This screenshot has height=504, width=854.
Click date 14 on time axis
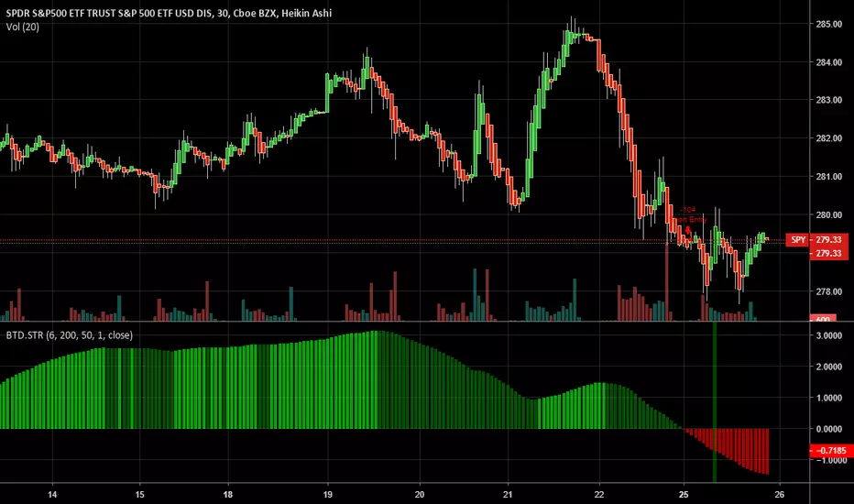pos(52,495)
